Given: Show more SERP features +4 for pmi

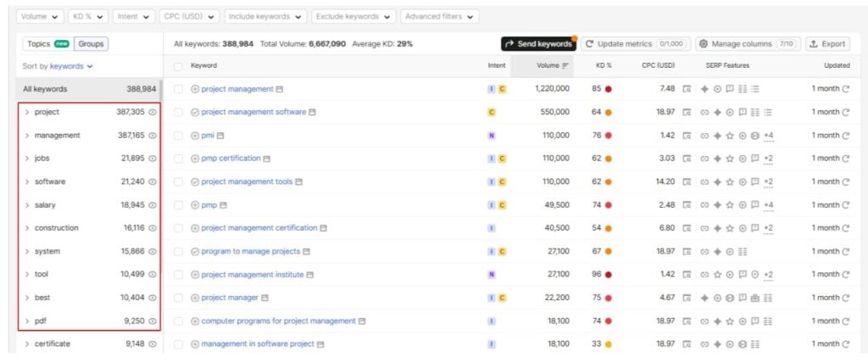Looking at the screenshot, I should tap(768, 136).
